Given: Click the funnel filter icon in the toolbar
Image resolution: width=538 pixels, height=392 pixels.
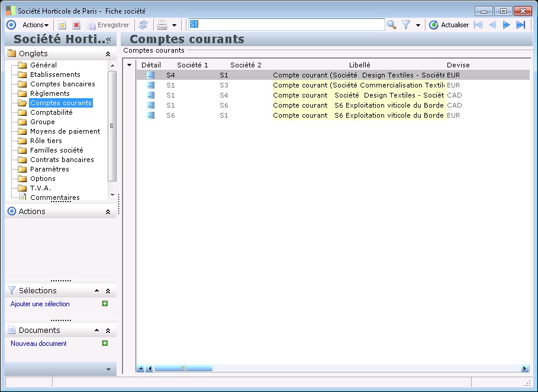Looking at the screenshot, I should click(406, 25).
